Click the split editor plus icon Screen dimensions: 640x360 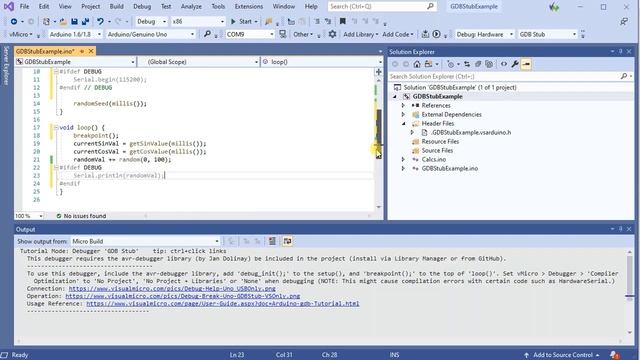coord(378,72)
